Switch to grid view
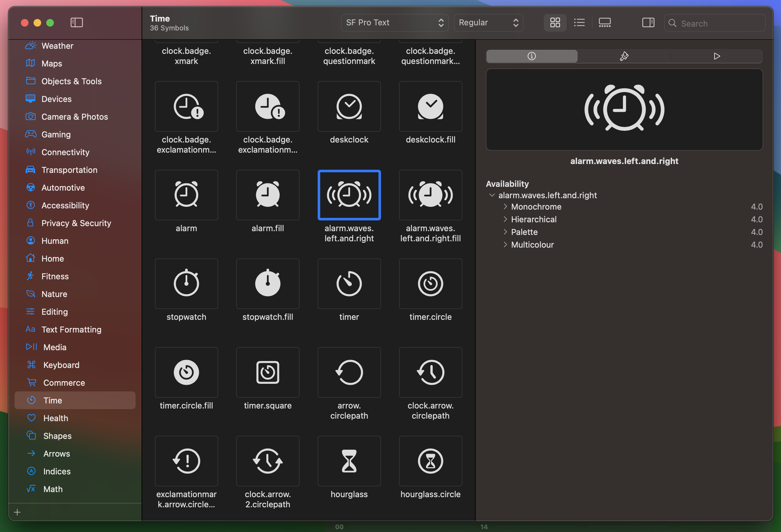This screenshot has width=781, height=532. tap(555, 22)
